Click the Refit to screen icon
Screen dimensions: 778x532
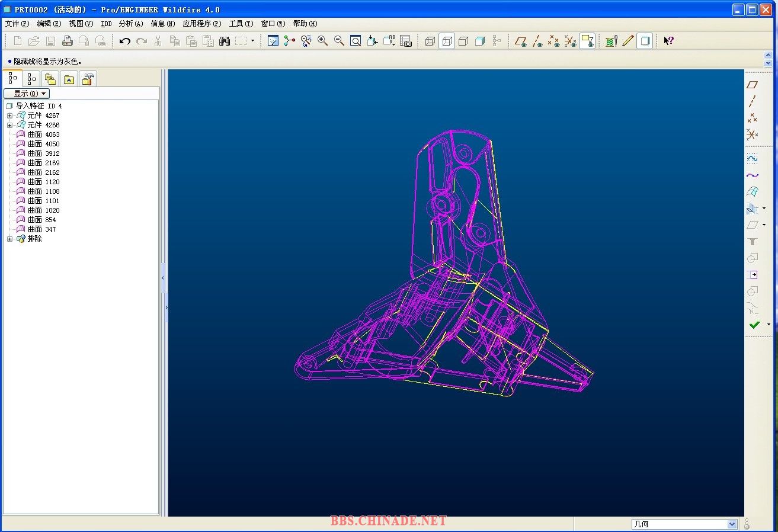(356, 41)
